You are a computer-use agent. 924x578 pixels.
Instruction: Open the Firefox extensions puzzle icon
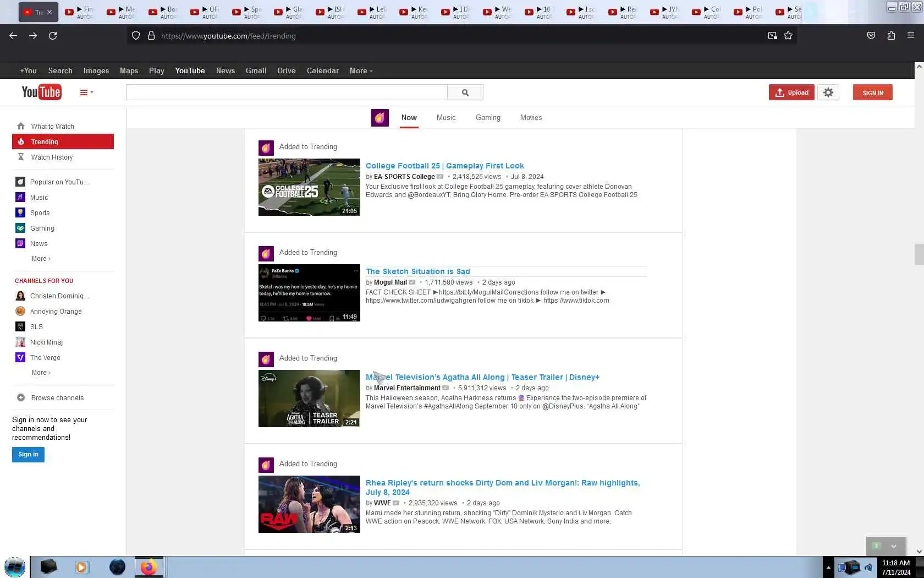point(891,36)
